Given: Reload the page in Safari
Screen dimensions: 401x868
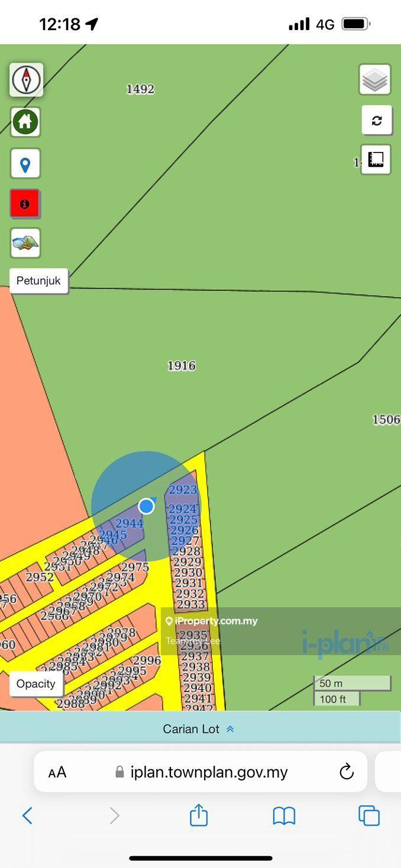Looking at the screenshot, I should (x=347, y=772).
